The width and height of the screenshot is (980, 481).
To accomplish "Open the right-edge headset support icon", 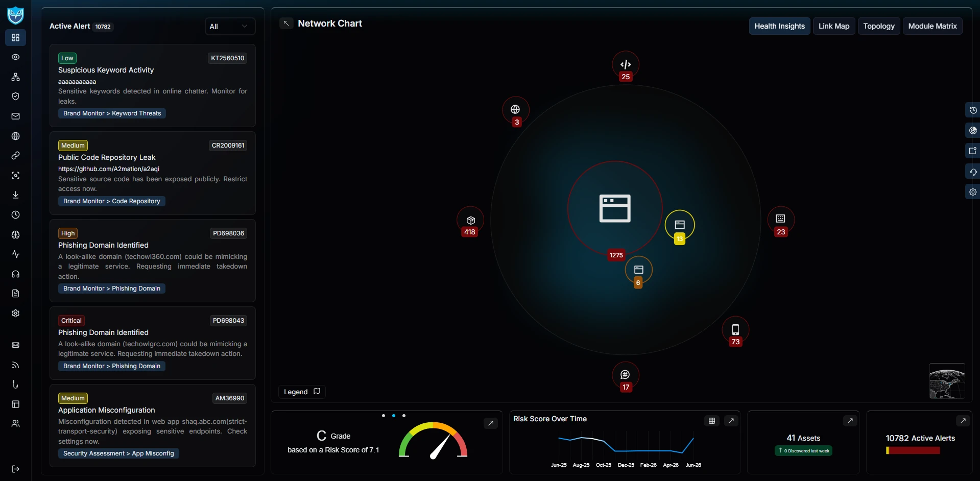I will click(973, 172).
